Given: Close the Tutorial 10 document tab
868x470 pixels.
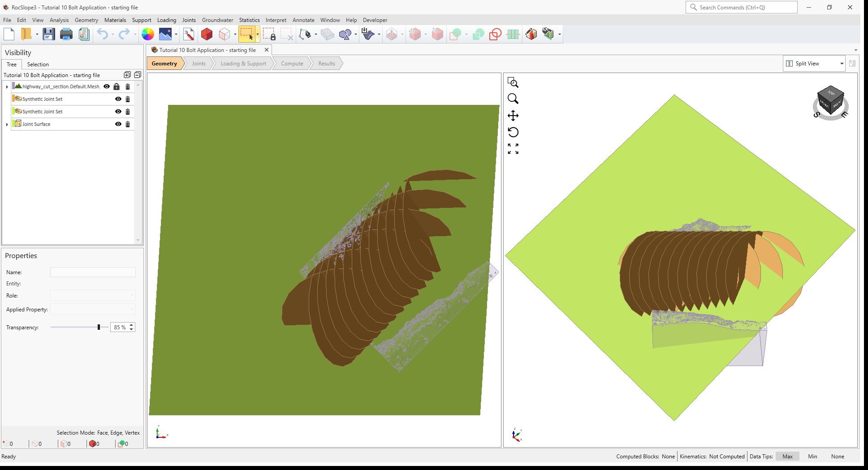Looking at the screenshot, I should 267,50.
